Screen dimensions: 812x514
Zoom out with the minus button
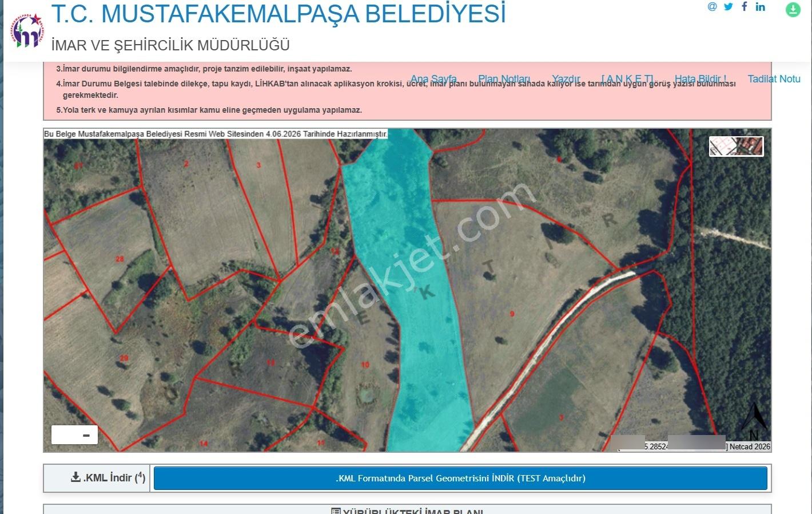(x=86, y=435)
